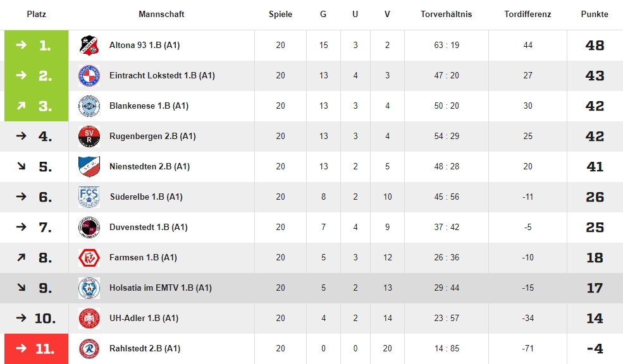Click the Spiele column header

[x=280, y=14]
